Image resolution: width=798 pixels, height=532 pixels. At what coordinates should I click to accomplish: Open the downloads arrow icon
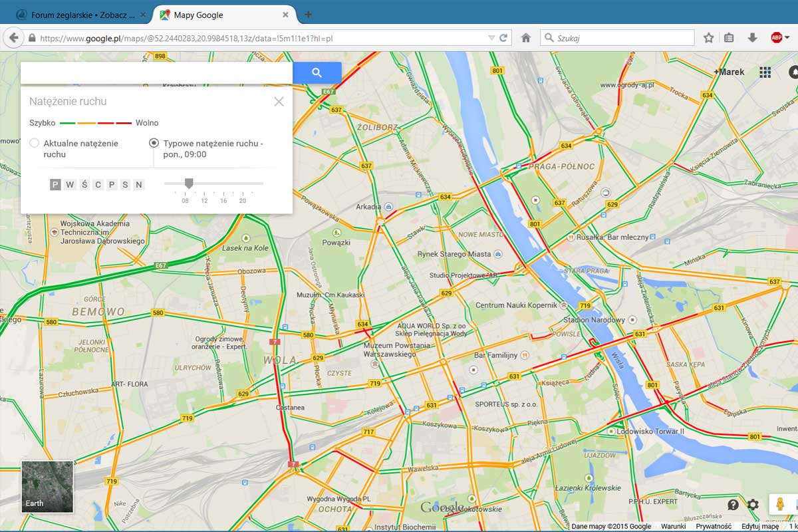[x=752, y=38]
